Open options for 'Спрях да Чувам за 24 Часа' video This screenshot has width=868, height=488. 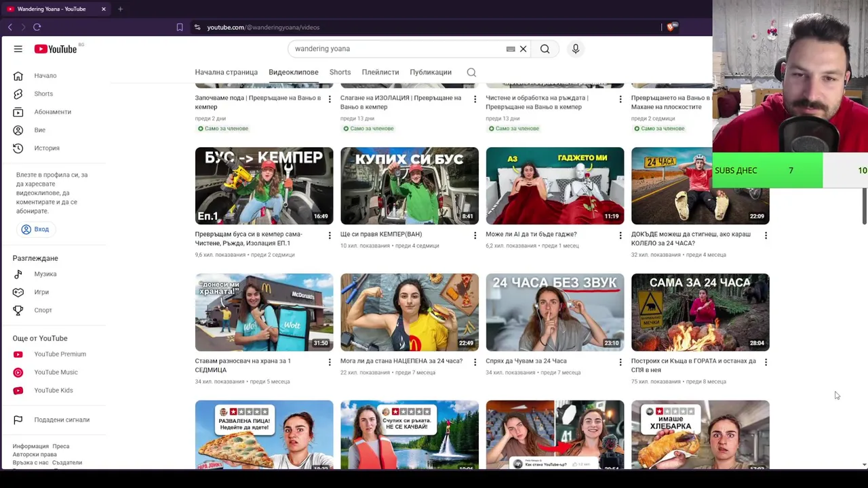pos(620,362)
